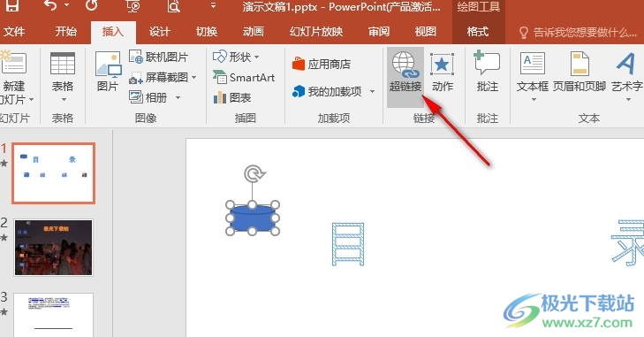Expand the 我的加载项 dropdown arrow
The image size is (644, 337).
[x=372, y=91]
